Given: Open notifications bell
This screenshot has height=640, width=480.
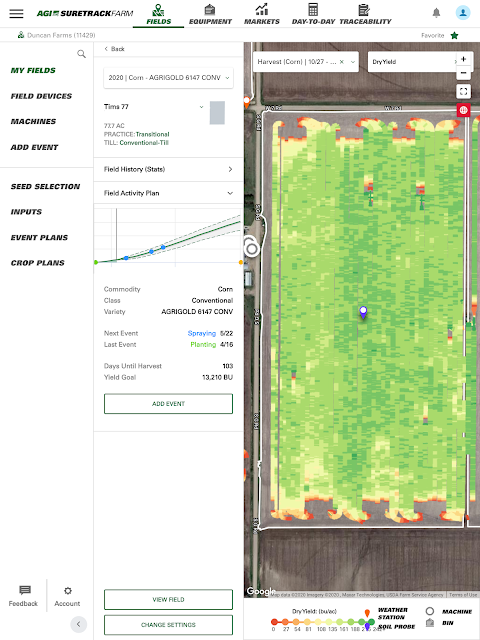Looking at the screenshot, I should [x=436, y=13].
